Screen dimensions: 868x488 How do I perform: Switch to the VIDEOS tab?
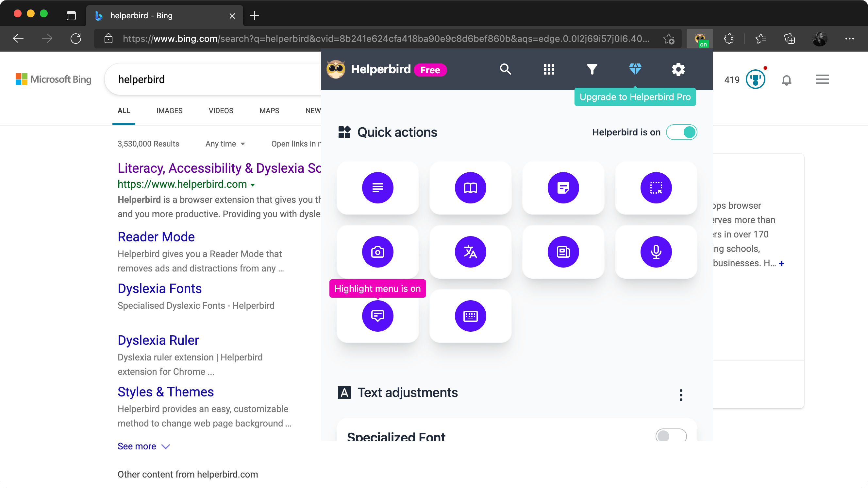tap(221, 111)
